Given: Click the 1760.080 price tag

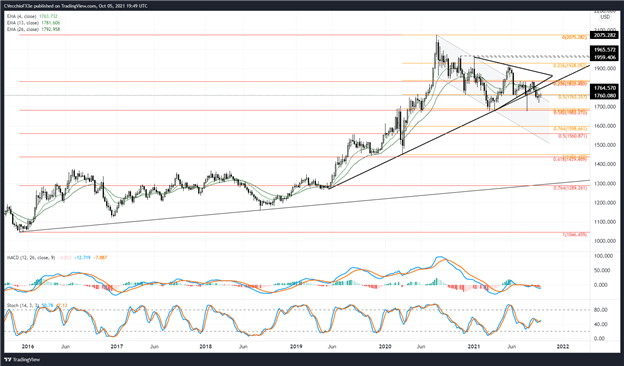Looking at the screenshot, I should (x=604, y=95).
